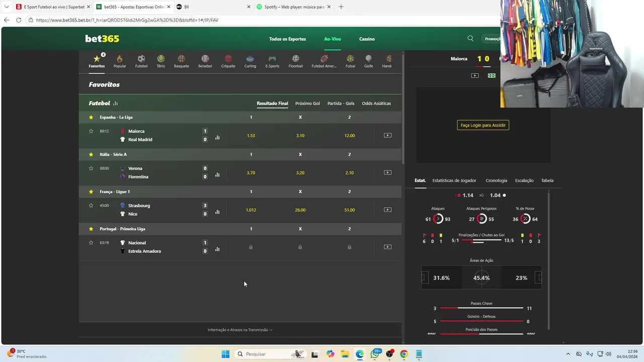644x362 pixels.
Task: Toggle favorite star for Nacional match
Action: (x=91, y=243)
